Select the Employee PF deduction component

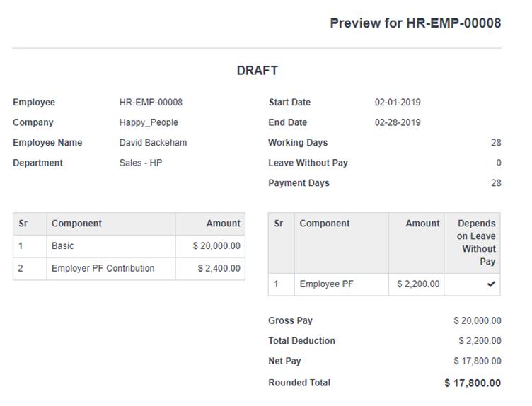(x=326, y=284)
